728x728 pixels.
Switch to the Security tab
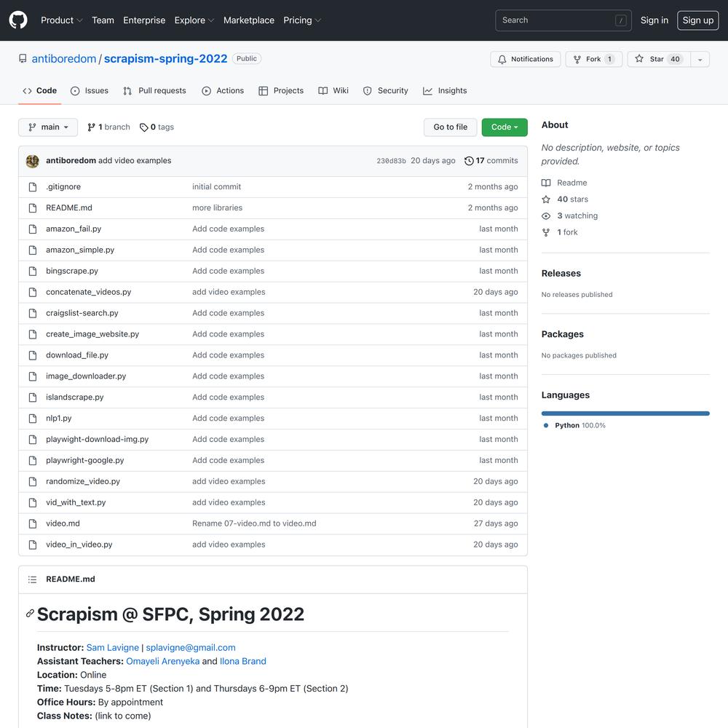tap(385, 90)
